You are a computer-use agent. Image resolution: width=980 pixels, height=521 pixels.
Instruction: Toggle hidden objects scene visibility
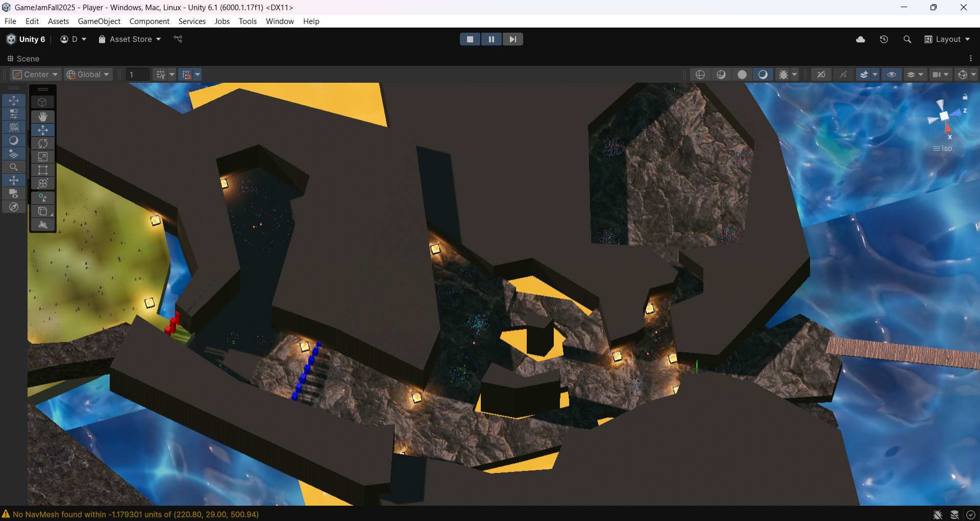point(892,75)
